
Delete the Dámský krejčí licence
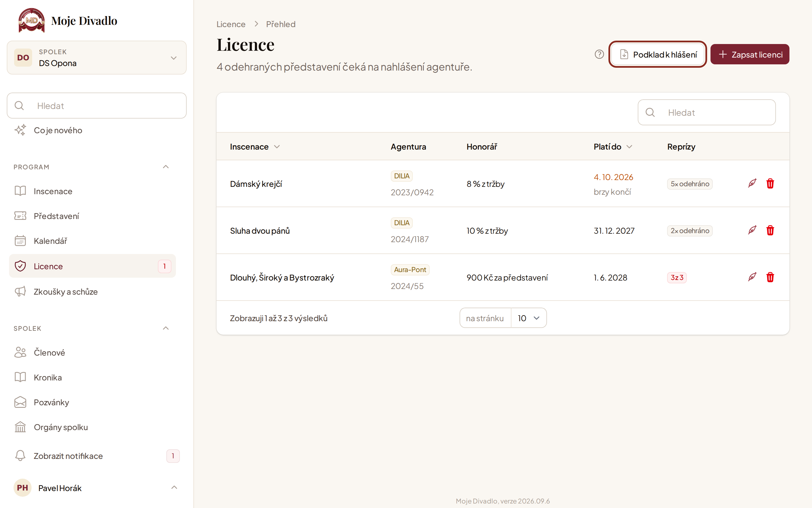(x=770, y=183)
